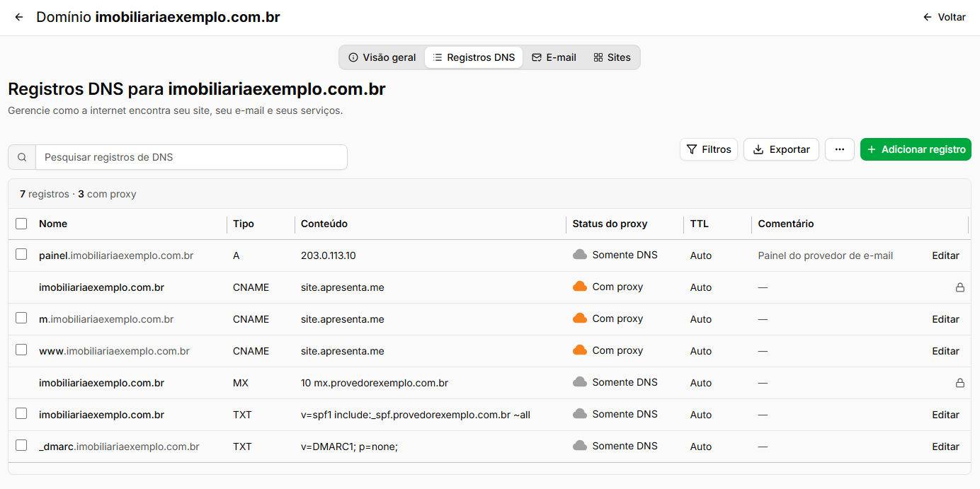
Task: Click the Voltar link at top right
Action: (945, 17)
